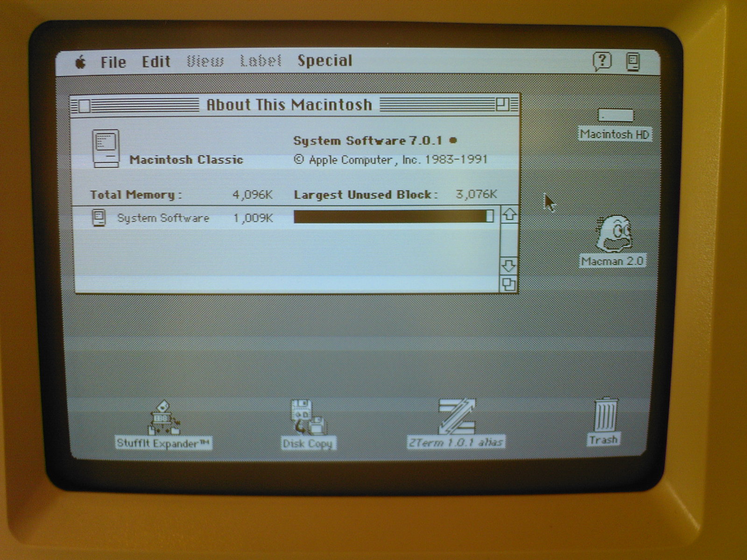Open the Edit menu
Screen dimensions: 747x560
coord(156,62)
